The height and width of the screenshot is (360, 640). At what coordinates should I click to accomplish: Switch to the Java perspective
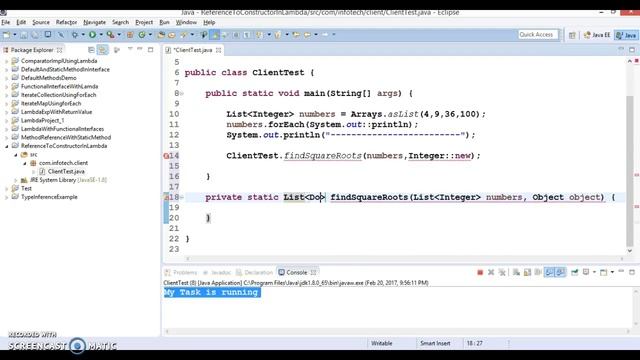[627, 35]
